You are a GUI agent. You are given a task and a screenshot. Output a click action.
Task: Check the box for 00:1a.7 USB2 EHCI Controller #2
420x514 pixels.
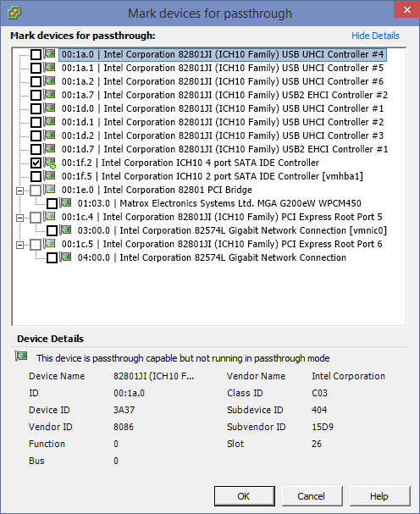tap(36, 95)
